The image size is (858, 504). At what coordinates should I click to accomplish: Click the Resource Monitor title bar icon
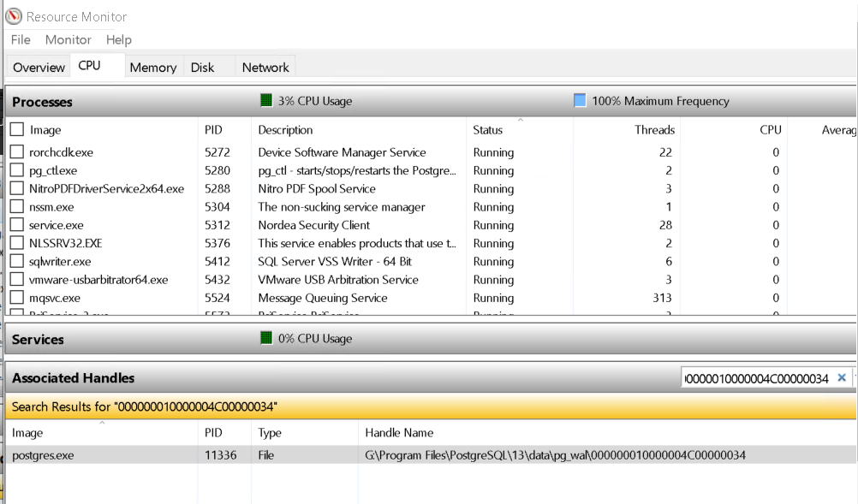coord(14,16)
